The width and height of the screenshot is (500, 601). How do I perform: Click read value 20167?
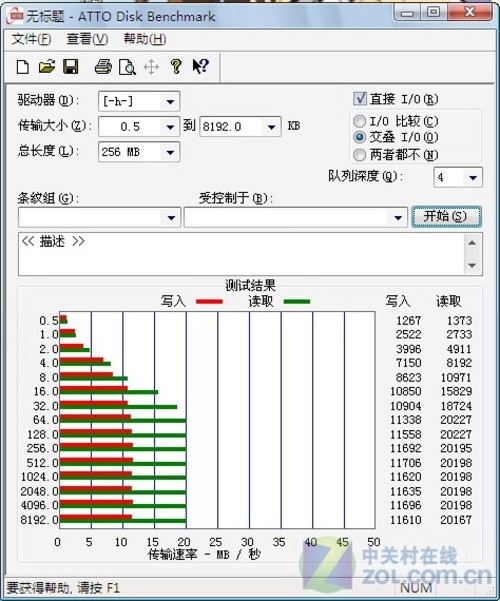click(456, 519)
